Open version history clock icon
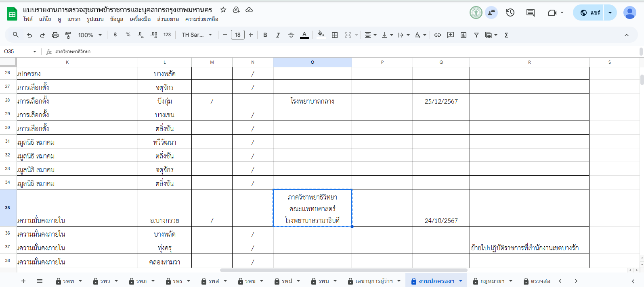 click(x=510, y=12)
